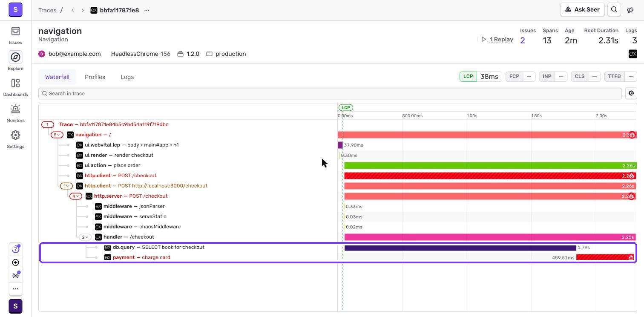Focus the Search in trace field

click(330, 93)
